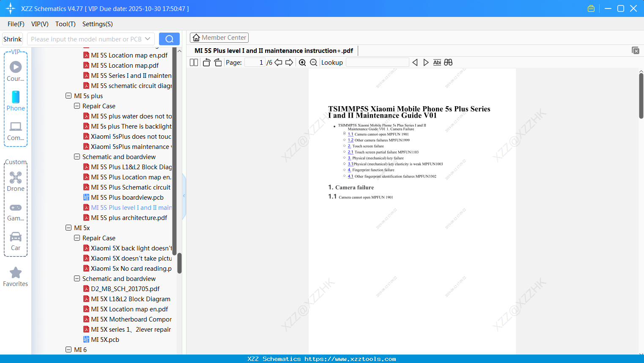Collapse Repair Case under MI 5x
The height and width of the screenshot is (363, 644).
point(77,238)
